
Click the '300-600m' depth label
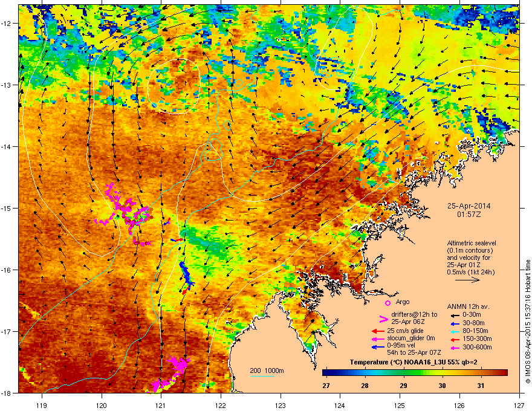coord(477,347)
